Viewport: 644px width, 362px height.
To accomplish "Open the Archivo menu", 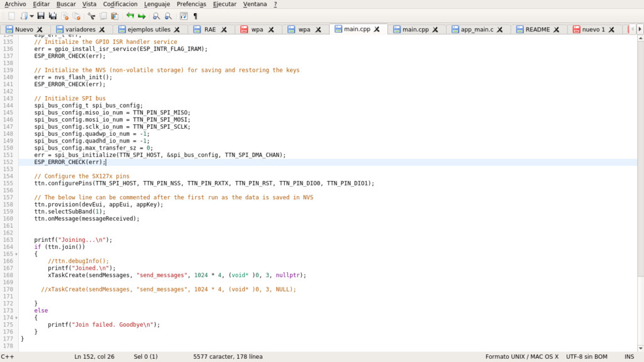I will point(15,4).
